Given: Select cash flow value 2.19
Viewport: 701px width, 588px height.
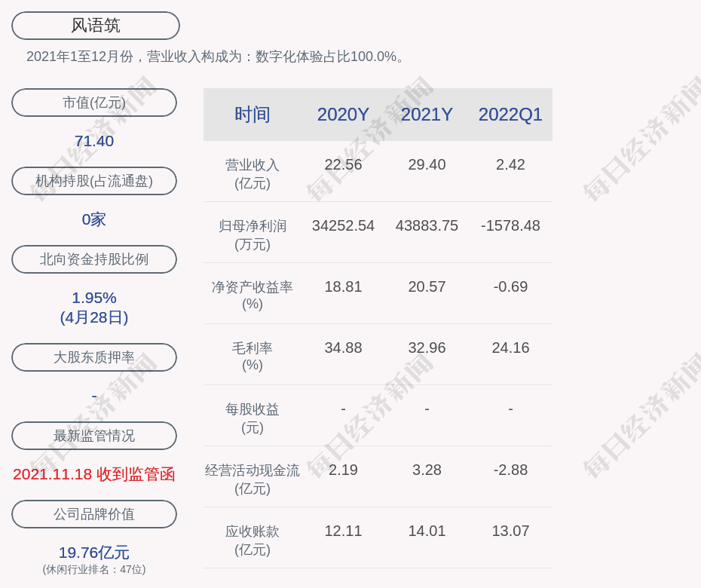Looking at the screenshot, I should click(x=343, y=470).
